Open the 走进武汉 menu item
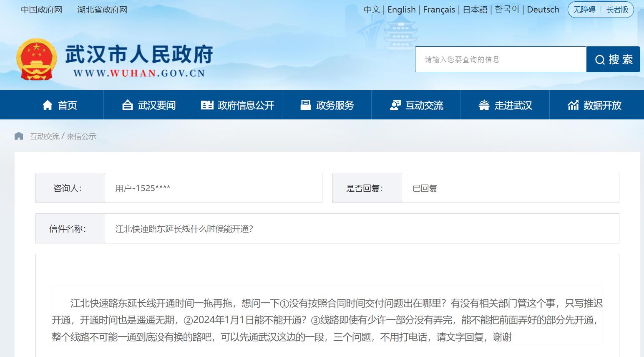Image resolution: width=644 pixels, height=357 pixels. click(x=513, y=105)
